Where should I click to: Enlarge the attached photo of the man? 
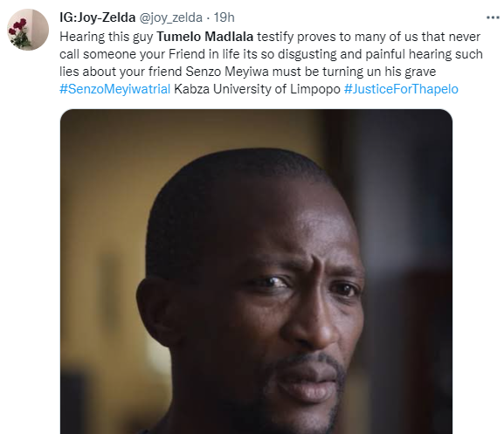tap(256, 272)
